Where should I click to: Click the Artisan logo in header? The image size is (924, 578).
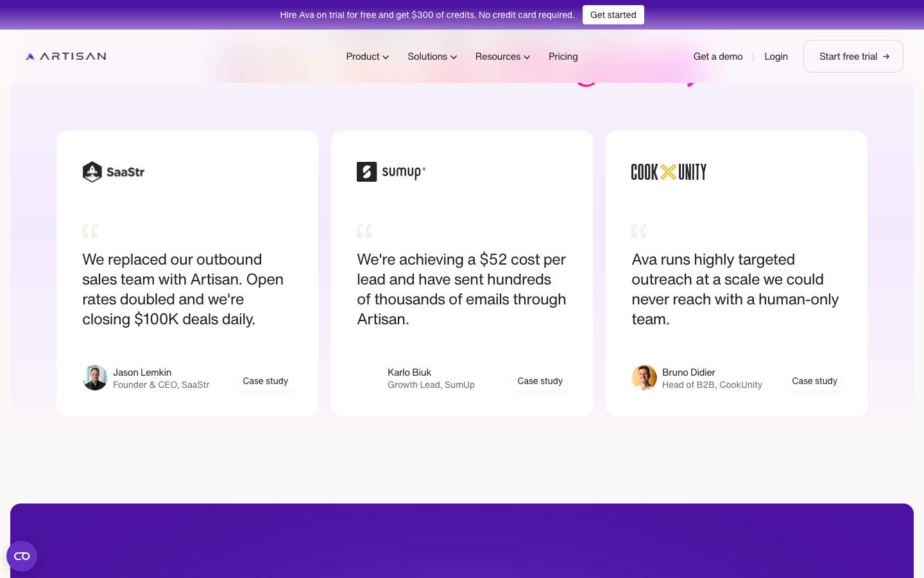point(65,57)
